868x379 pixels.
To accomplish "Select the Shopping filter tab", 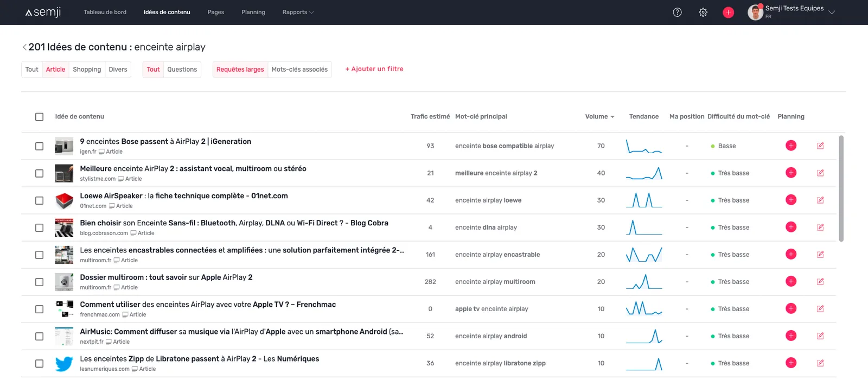I will point(87,70).
